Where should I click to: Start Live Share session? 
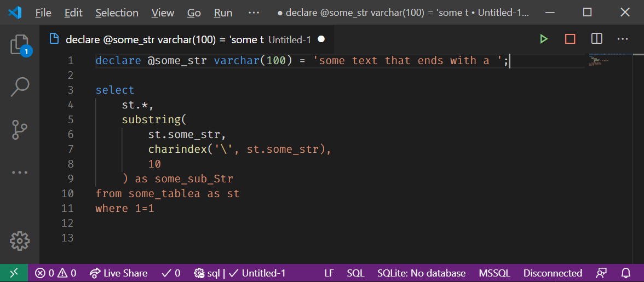click(118, 273)
